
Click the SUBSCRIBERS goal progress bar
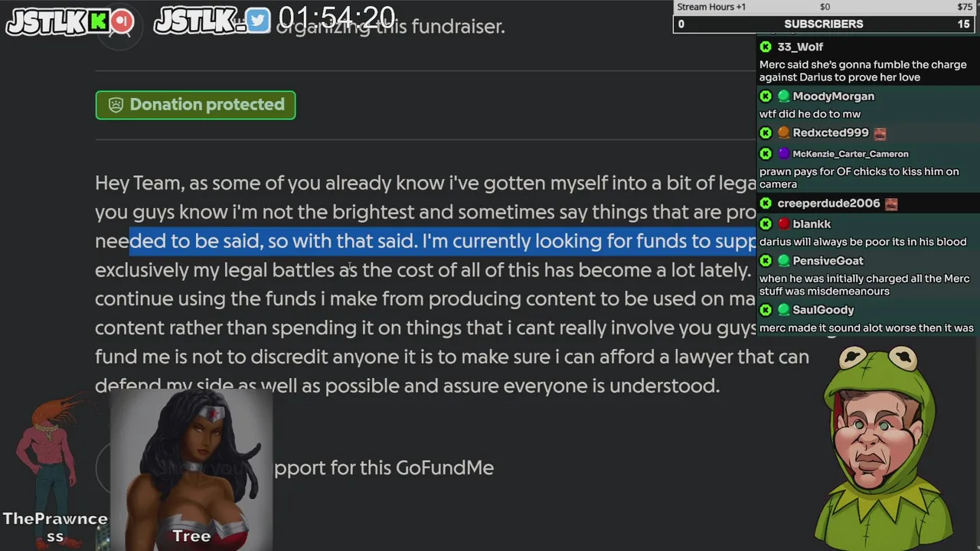824,24
